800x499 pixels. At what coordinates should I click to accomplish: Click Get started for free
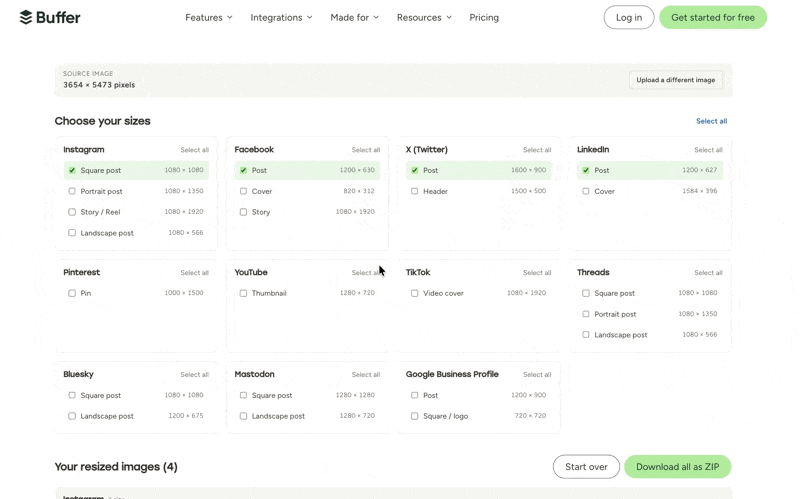713,17
